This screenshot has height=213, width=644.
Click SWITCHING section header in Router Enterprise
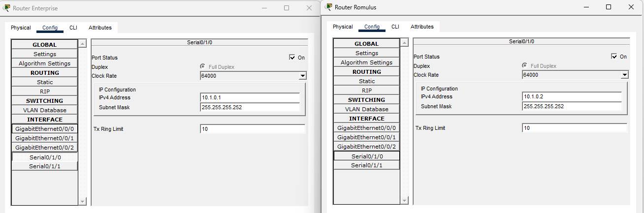pyautogui.click(x=45, y=101)
